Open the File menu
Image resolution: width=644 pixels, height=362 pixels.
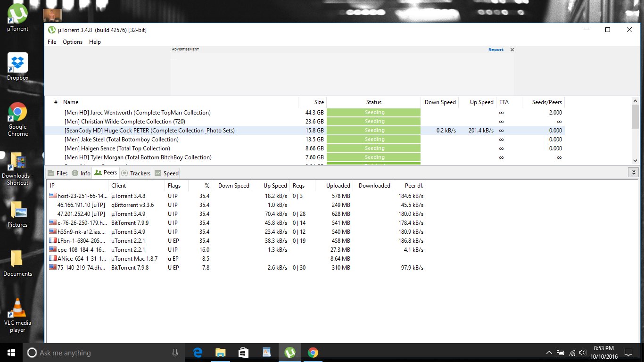[x=52, y=42]
